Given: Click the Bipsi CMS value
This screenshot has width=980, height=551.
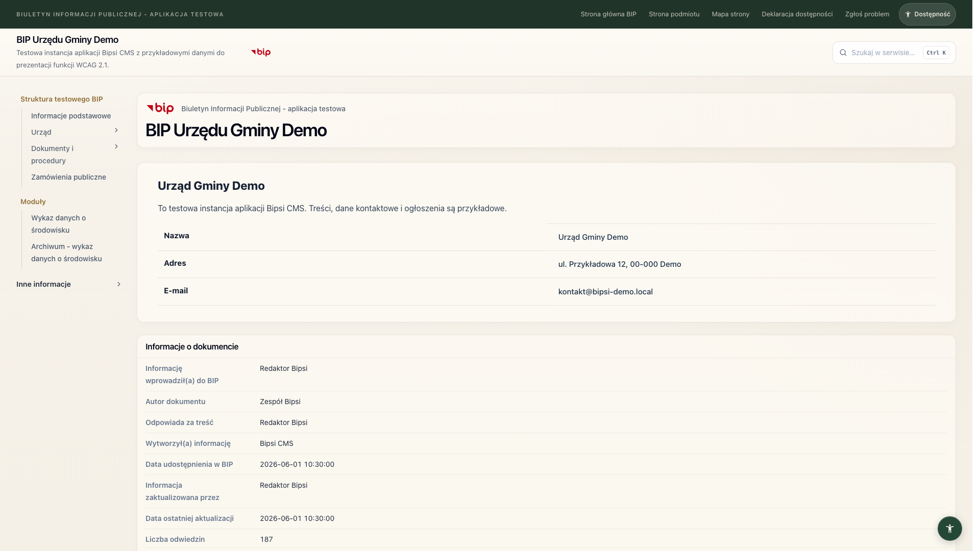Looking at the screenshot, I should 277,443.
